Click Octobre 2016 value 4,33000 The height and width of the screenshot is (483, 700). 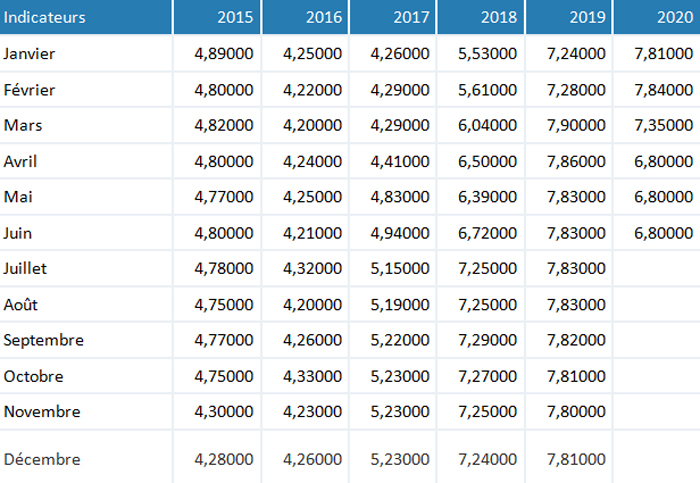coord(312,376)
